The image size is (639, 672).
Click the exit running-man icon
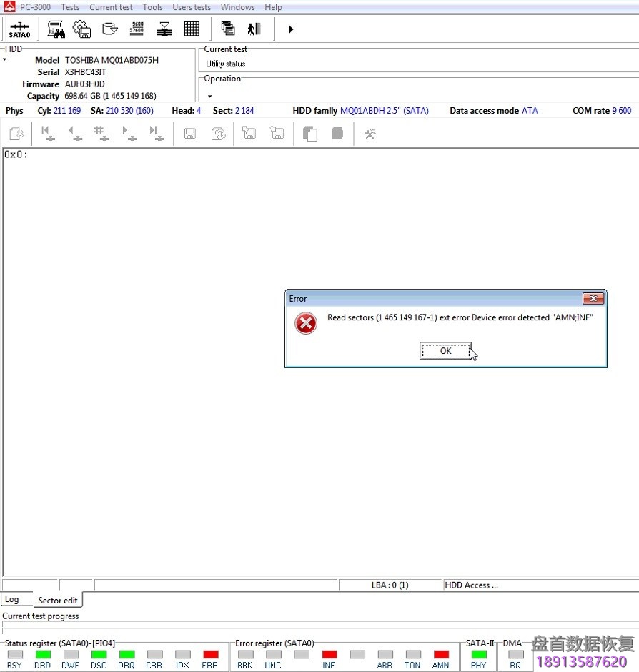point(254,29)
